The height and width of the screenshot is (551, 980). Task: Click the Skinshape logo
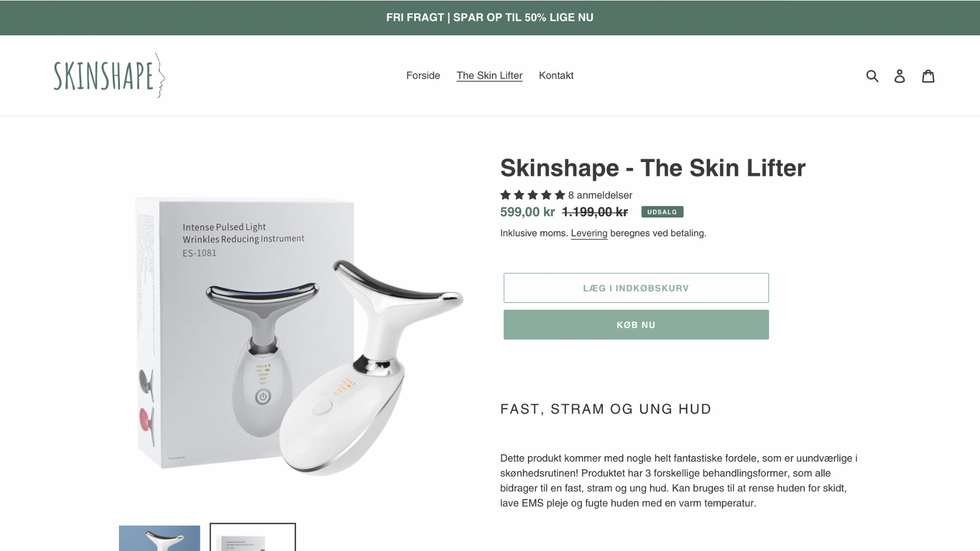point(109,76)
